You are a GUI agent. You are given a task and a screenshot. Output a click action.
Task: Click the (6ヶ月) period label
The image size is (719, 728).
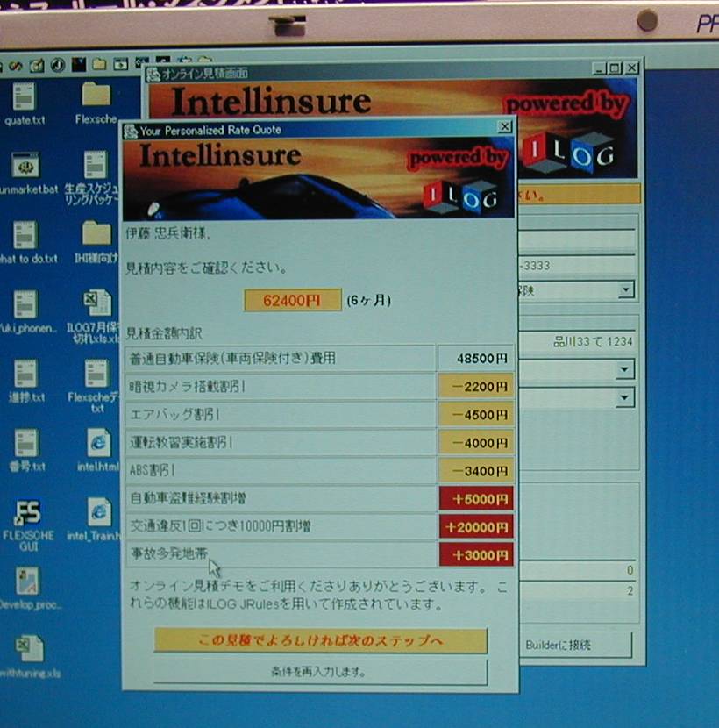(x=368, y=300)
